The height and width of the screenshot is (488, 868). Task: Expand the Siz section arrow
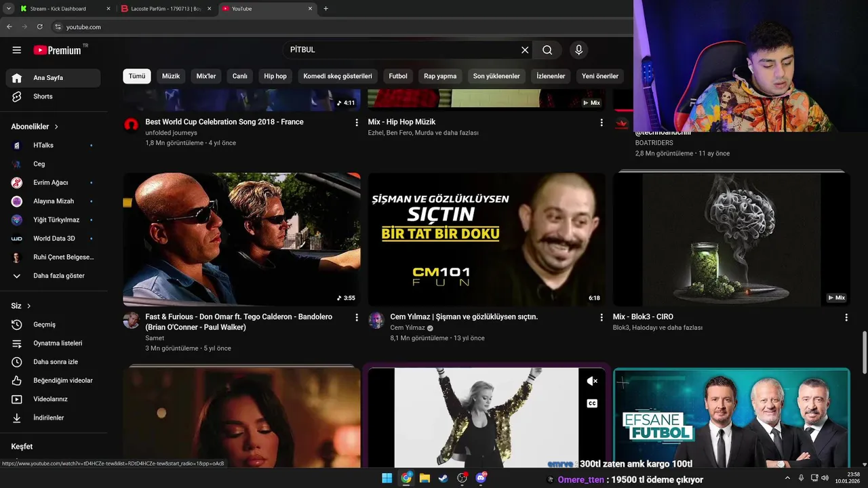(28, 306)
